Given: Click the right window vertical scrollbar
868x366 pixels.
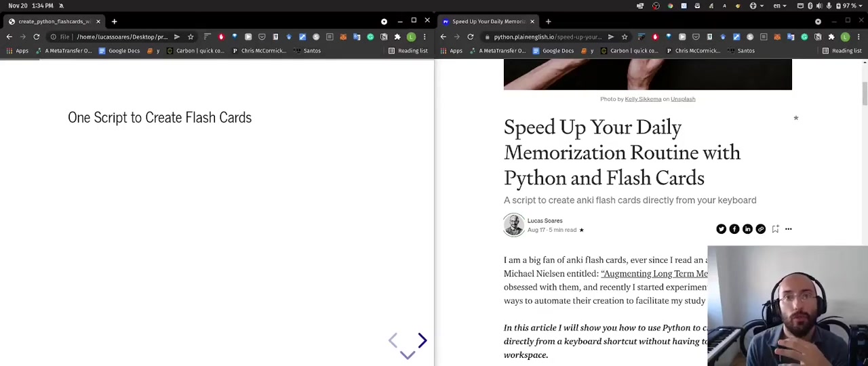Looking at the screenshot, I should click(865, 95).
